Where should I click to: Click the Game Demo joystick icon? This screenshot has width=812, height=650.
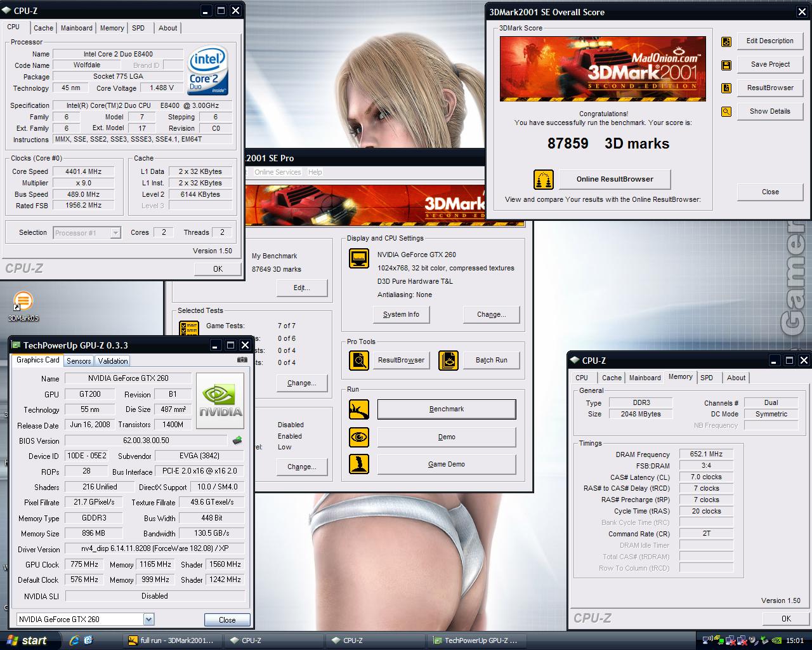click(x=359, y=464)
